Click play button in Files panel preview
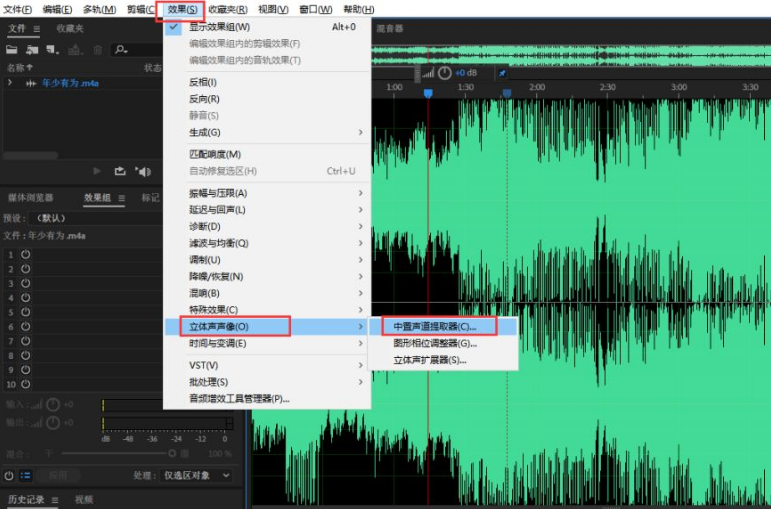This screenshot has height=509, width=771. [x=97, y=171]
